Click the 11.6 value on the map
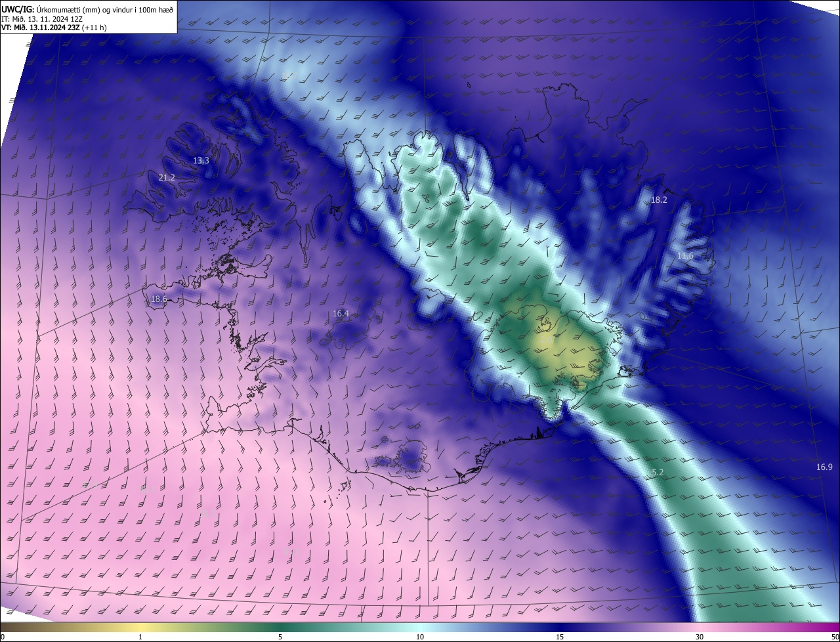This screenshot has height=642, width=840. click(685, 255)
